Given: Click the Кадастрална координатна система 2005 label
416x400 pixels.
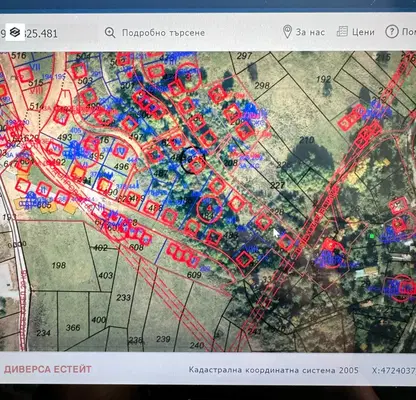Looking at the screenshot, I should 274,370.
